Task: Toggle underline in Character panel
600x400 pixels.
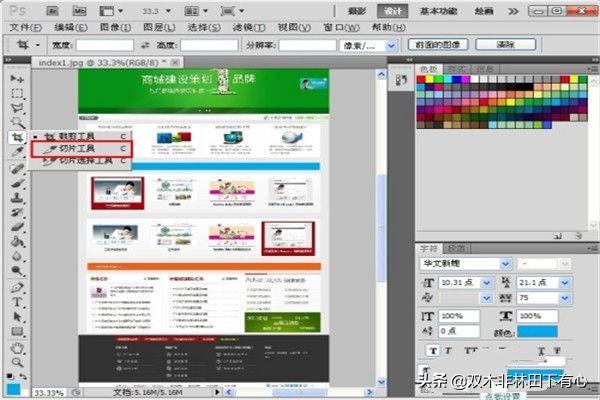Action: [x=541, y=351]
